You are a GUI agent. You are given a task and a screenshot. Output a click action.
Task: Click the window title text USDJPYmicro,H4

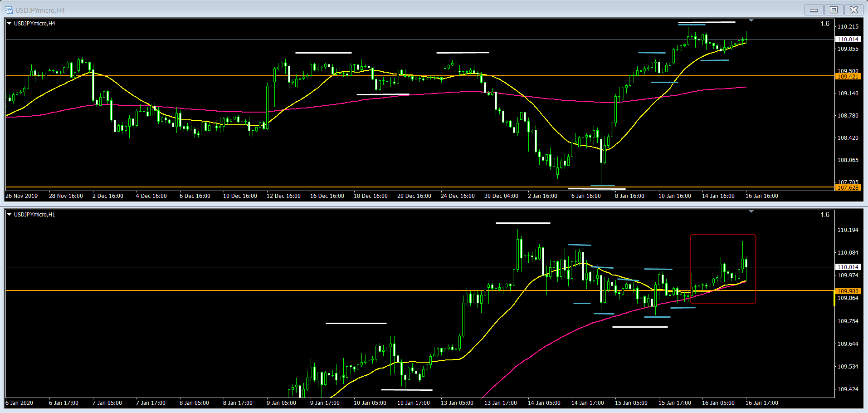tap(40, 10)
